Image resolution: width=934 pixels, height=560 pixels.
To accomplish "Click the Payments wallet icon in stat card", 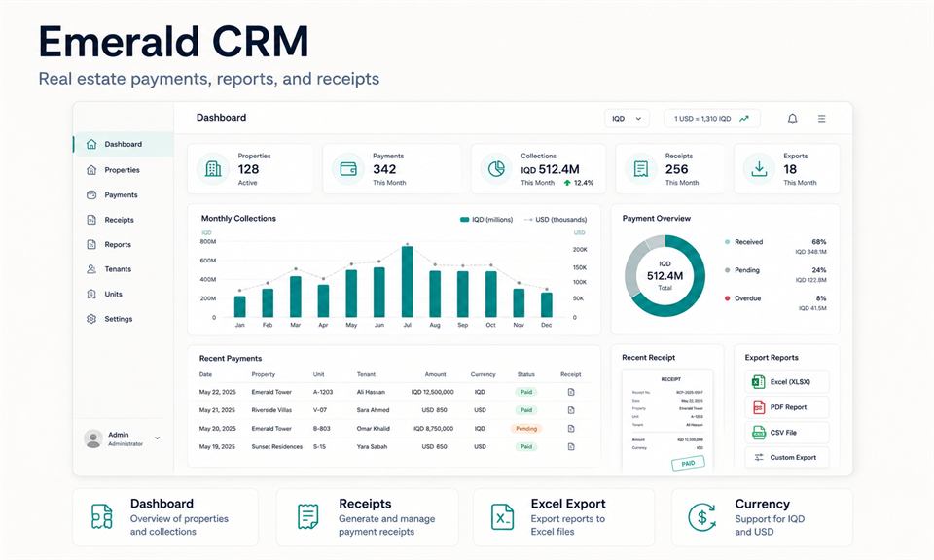I will (x=348, y=169).
